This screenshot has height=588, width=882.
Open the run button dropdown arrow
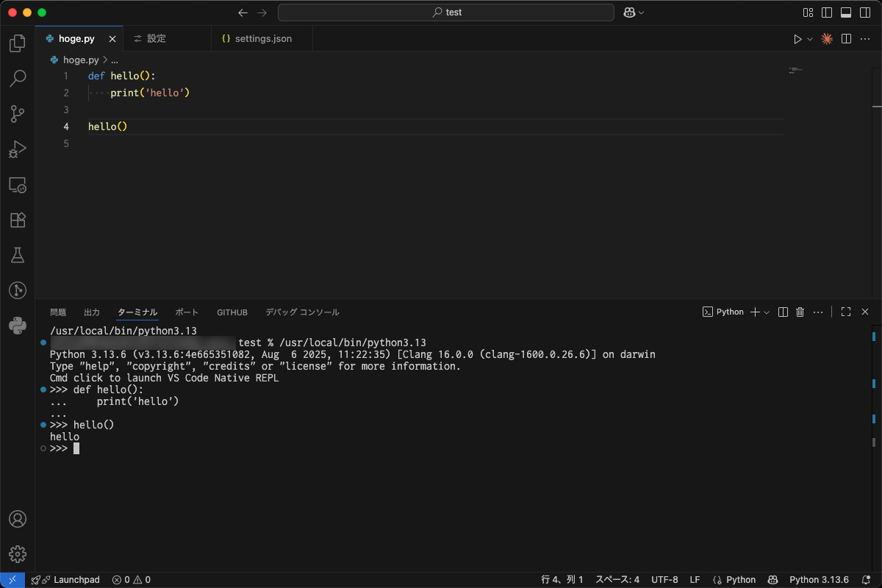click(x=809, y=38)
